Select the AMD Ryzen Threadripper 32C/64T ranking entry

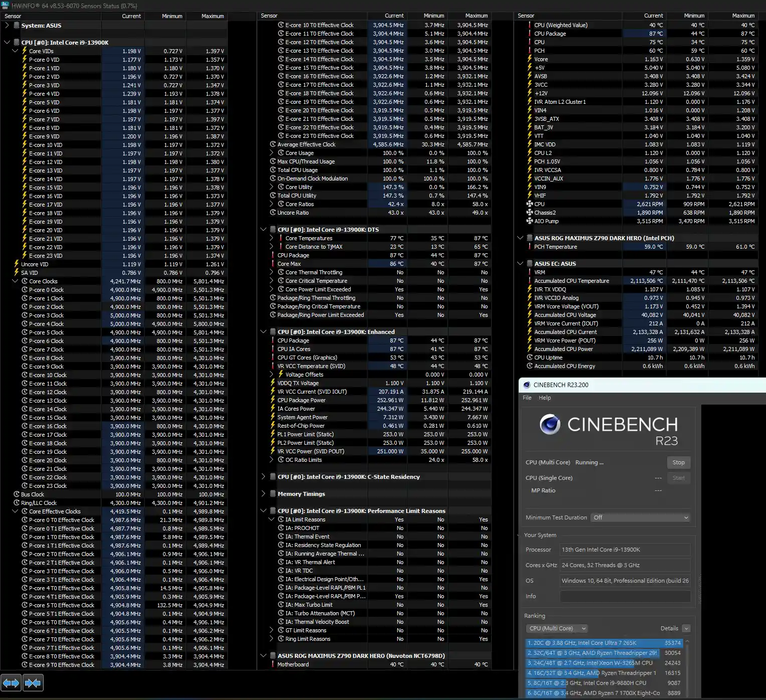604,653
